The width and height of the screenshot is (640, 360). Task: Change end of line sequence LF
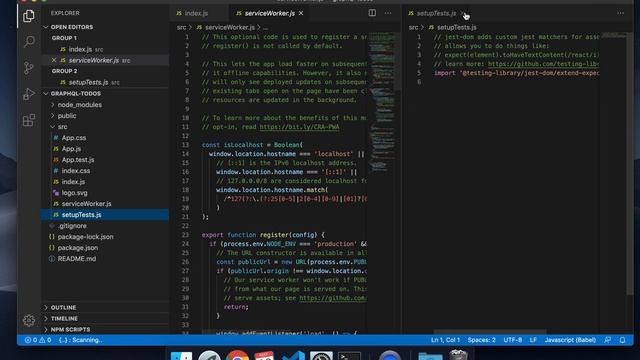(533, 340)
